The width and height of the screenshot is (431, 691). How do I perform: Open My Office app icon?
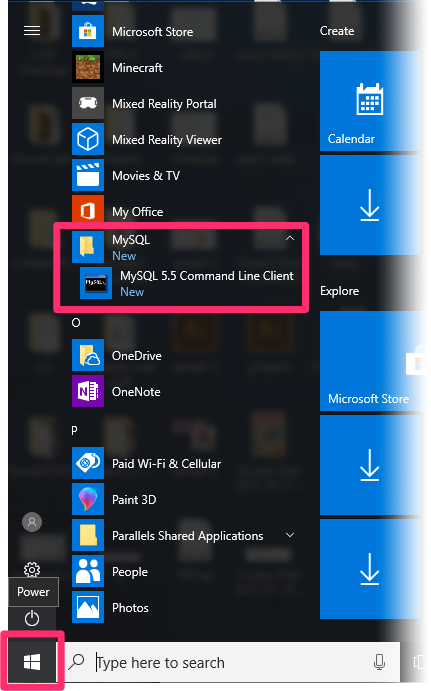tap(88, 211)
